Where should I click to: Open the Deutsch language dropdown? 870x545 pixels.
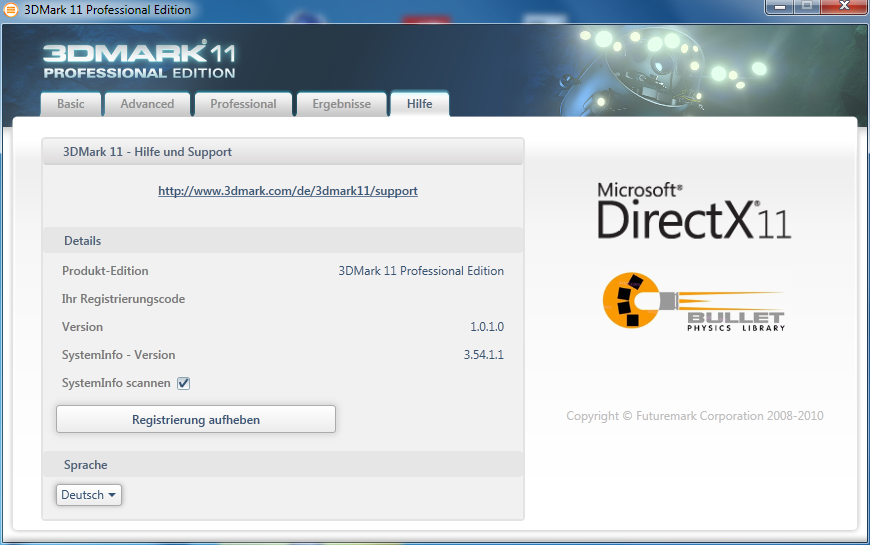point(89,494)
